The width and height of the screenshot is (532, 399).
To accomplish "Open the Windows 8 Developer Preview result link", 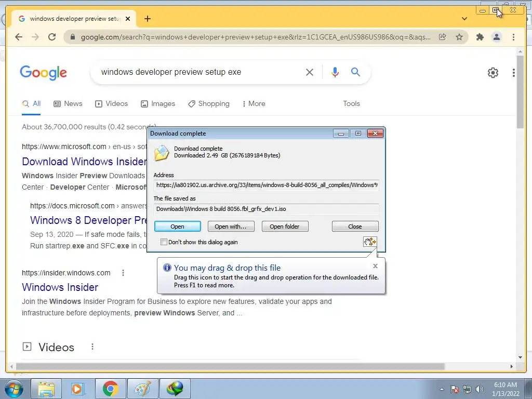I will point(88,220).
